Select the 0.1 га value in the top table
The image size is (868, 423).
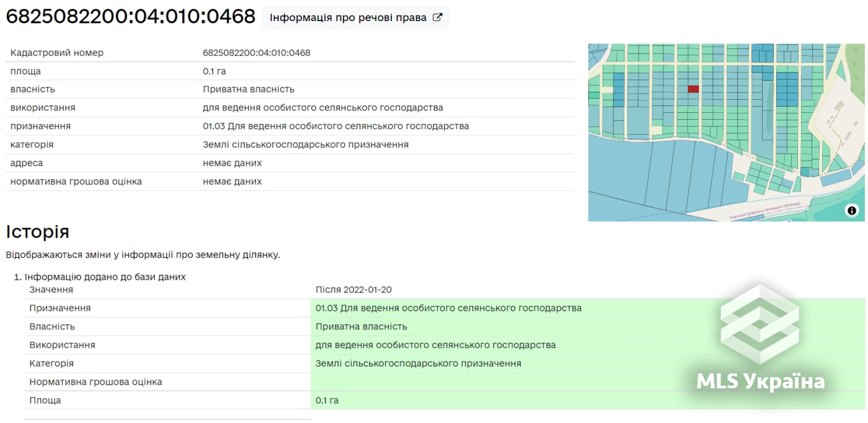(x=215, y=71)
